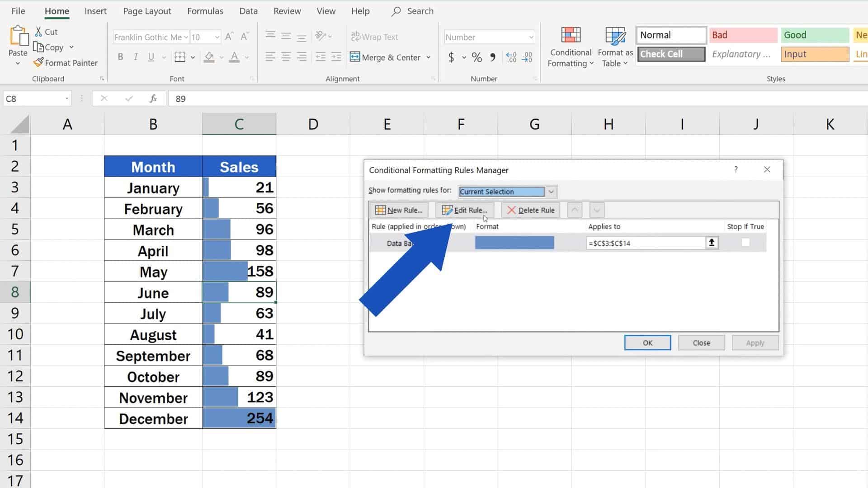Click the New Rule button
Screen dimensions: 868x488
click(x=399, y=210)
